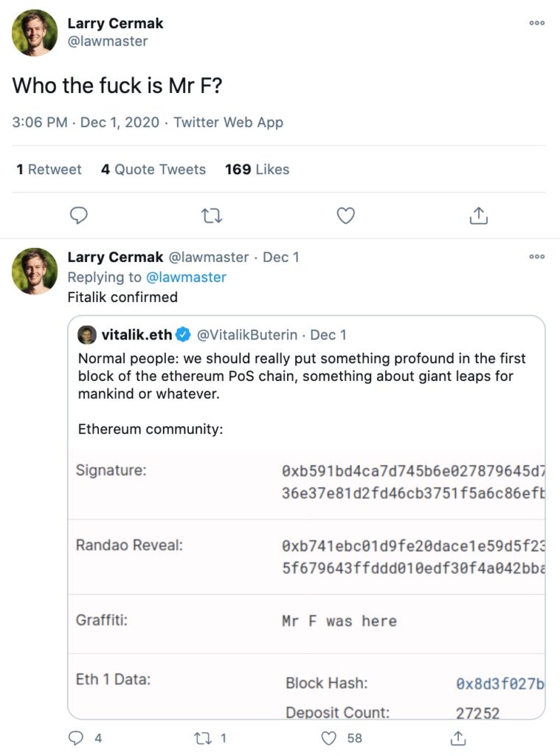Open the block hash 0x8d3f027b link

point(499,684)
